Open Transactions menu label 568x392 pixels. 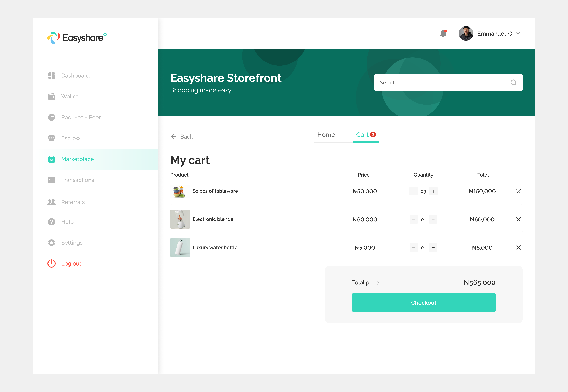coord(78,180)
